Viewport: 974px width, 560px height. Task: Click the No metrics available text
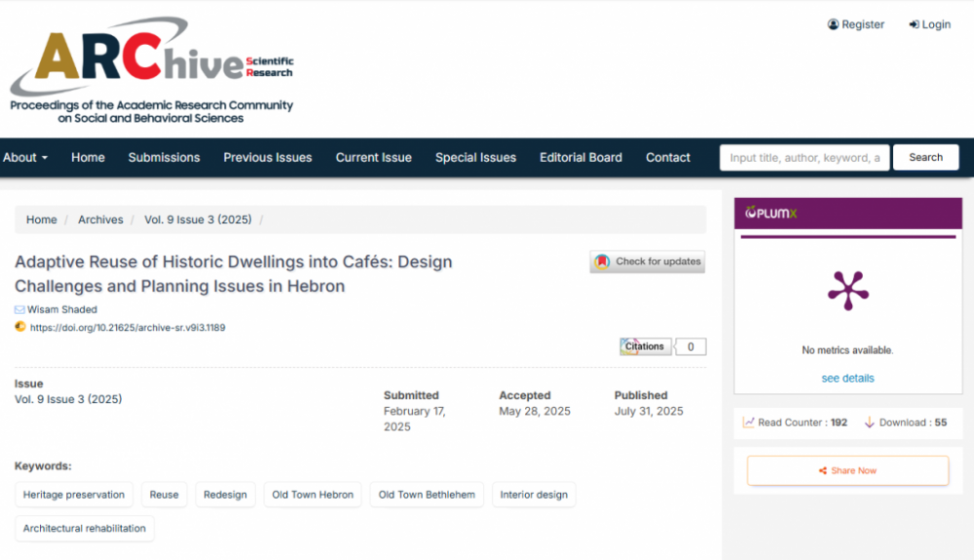[x=847, y=351]
